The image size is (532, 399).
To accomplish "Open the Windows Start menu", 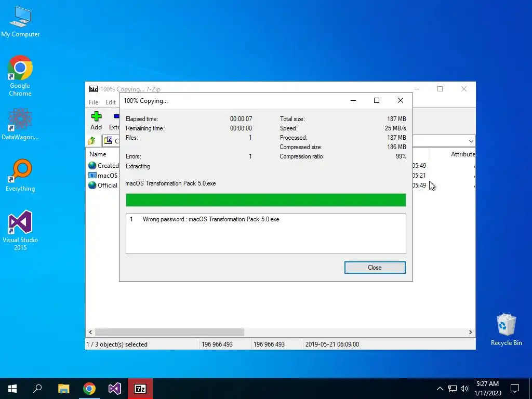I will (x=12, y=389).
